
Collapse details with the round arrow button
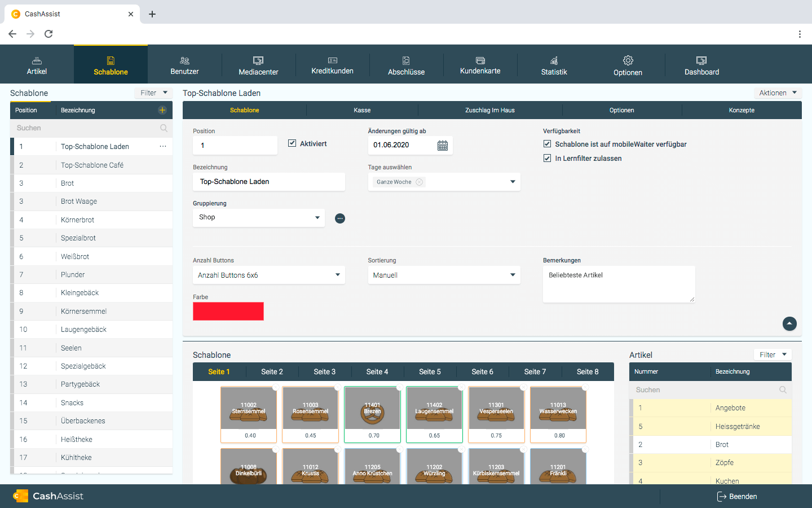[789, 323]
